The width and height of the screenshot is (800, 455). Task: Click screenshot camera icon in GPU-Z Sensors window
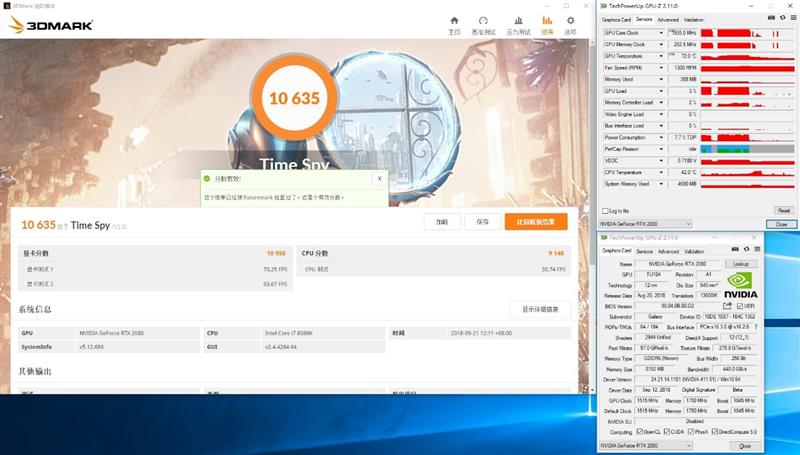click(x=771, y=18)
